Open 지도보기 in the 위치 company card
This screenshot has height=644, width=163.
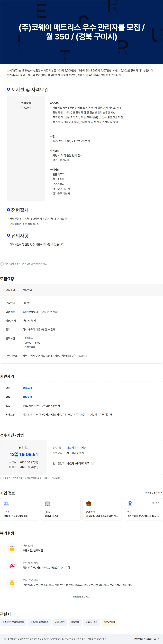[156, 503]
